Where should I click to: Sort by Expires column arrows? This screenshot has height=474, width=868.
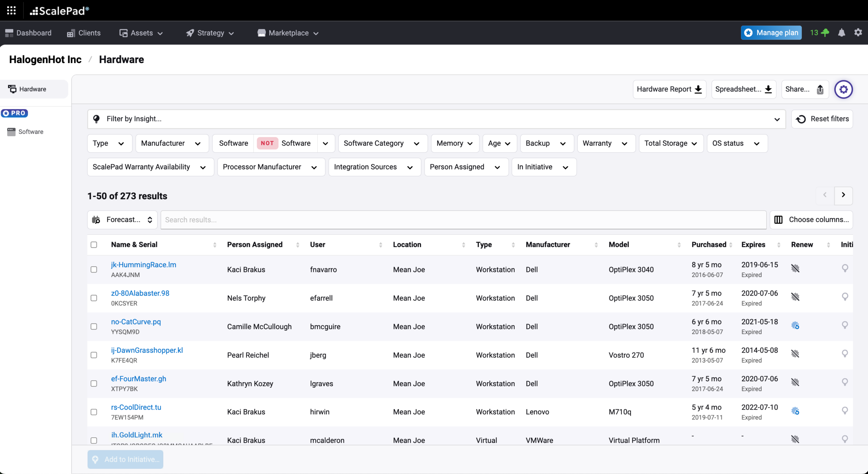click(x=779, y=245)
